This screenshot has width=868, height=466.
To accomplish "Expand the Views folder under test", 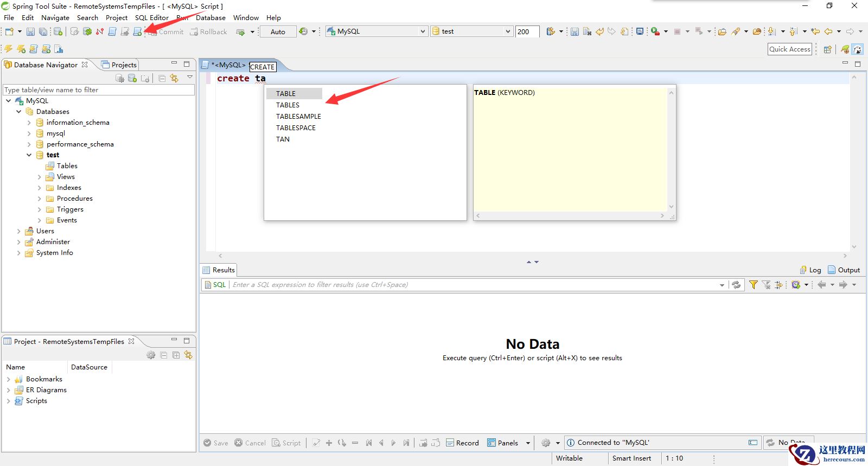I will 40,177.
